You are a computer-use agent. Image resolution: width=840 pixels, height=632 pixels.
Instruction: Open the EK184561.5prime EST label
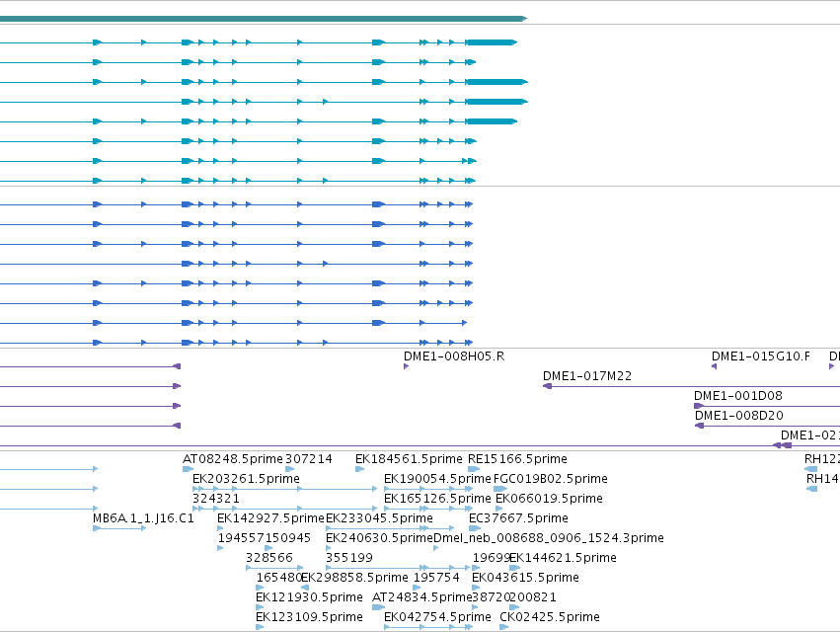tap(409, 459)
